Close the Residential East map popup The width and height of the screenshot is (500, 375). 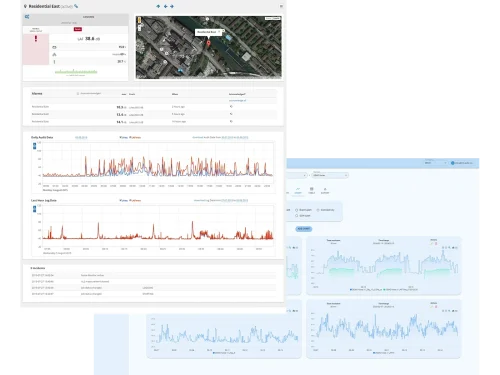click(x=219, y=32)
